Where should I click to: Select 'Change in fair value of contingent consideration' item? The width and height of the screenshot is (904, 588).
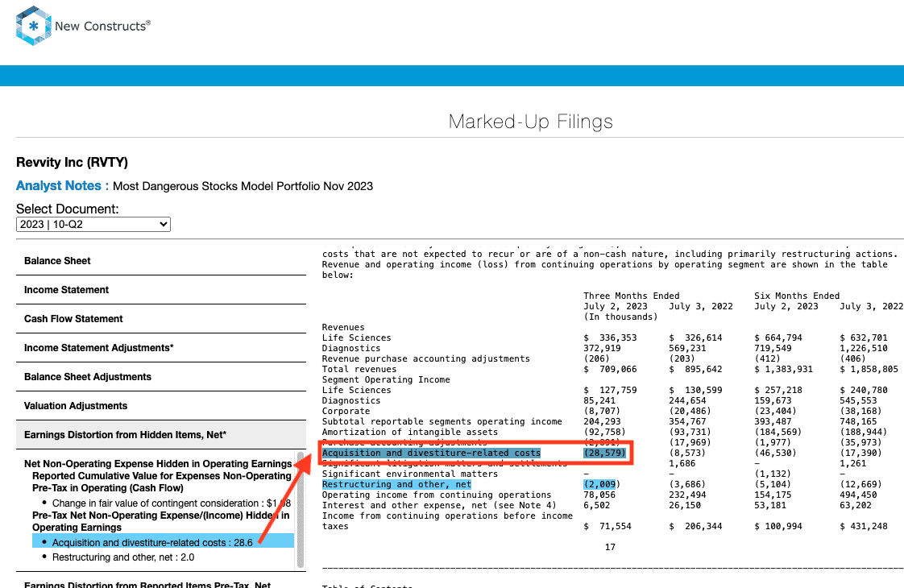click(x=172, y=503)
